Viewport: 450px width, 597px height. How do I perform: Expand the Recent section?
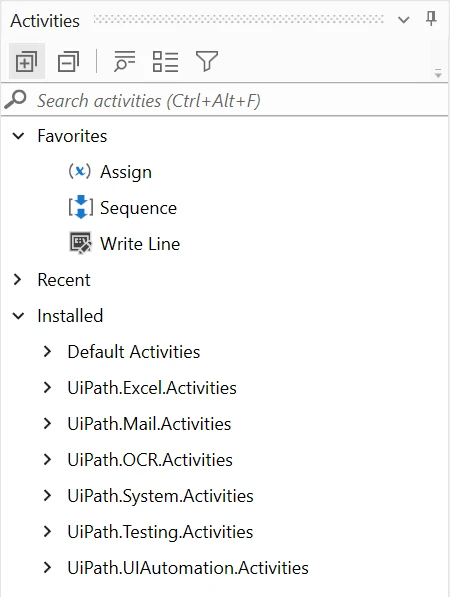17,279
